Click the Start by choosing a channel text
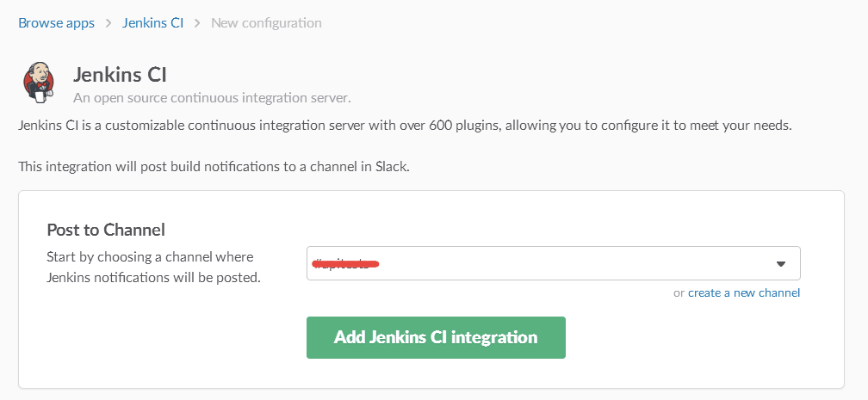 (150, 256)
